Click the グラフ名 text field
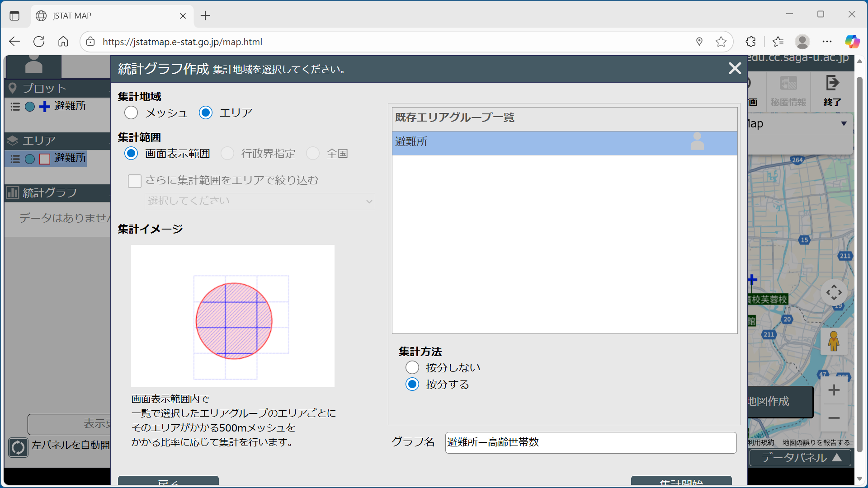 tap(590, 442)
